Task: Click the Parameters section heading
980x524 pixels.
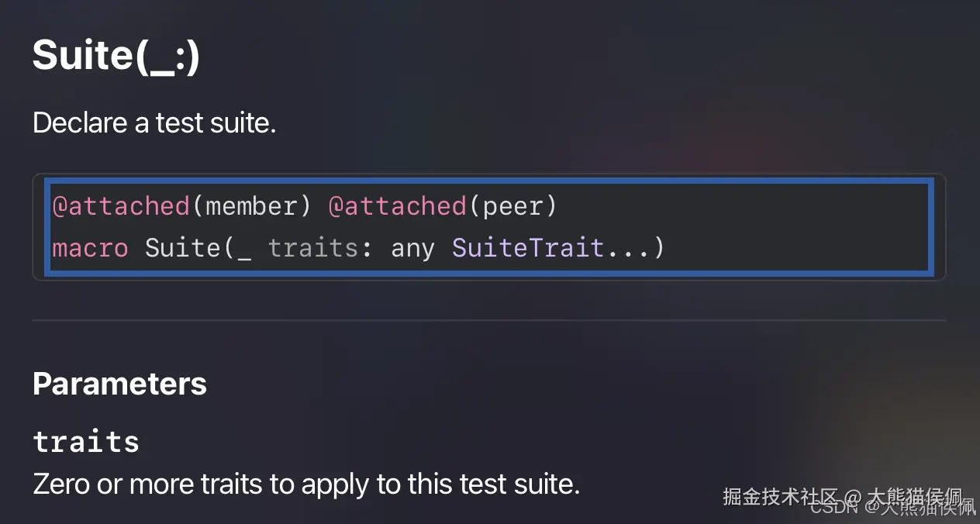Action: tap(119, 384)
